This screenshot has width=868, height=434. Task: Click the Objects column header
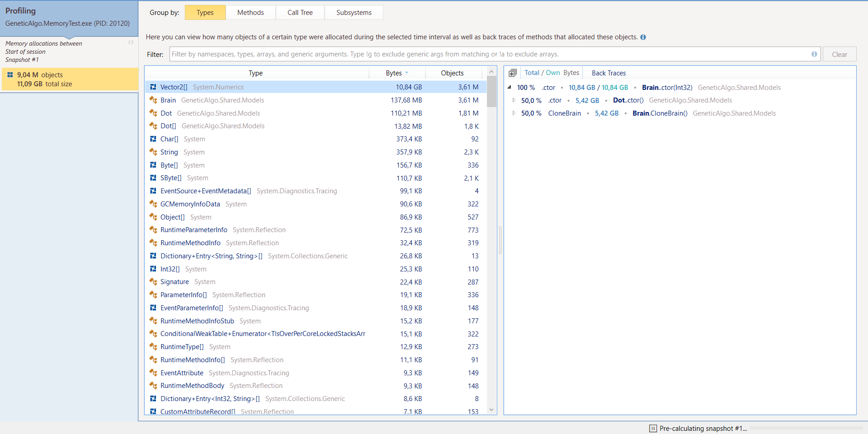pos(453,73)
